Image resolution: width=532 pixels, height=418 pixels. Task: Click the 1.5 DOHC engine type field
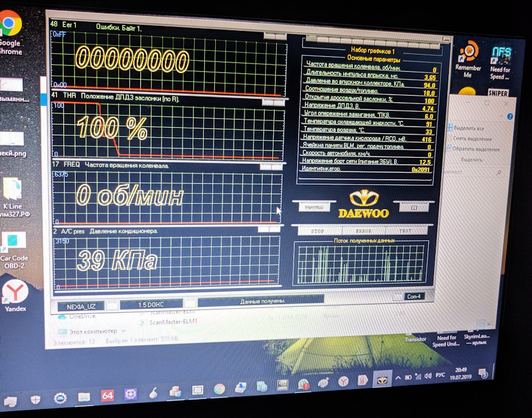tap(151, 305)
